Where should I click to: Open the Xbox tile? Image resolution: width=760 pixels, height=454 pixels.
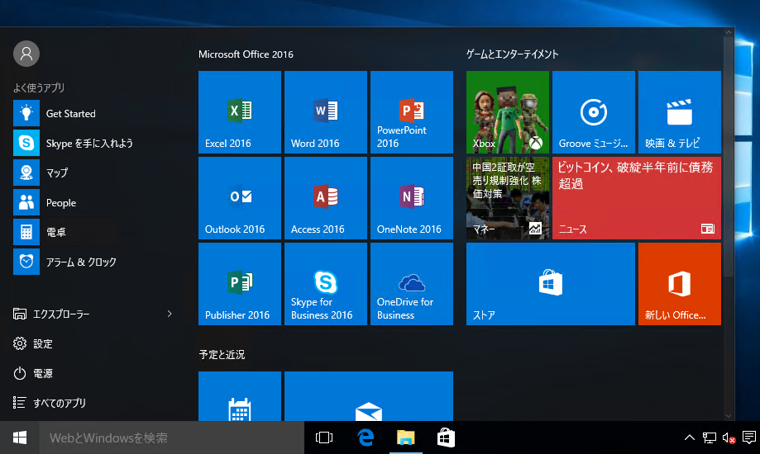point(507,112)
